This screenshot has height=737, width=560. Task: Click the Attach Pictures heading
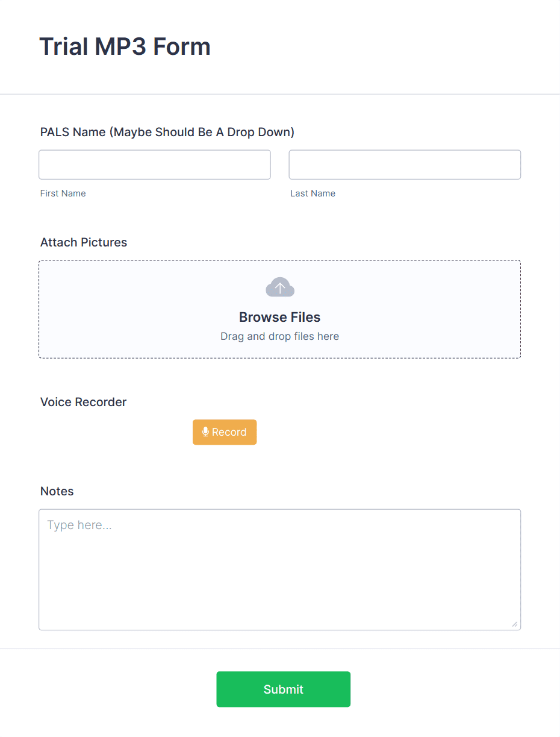click(x=84, y=242)
